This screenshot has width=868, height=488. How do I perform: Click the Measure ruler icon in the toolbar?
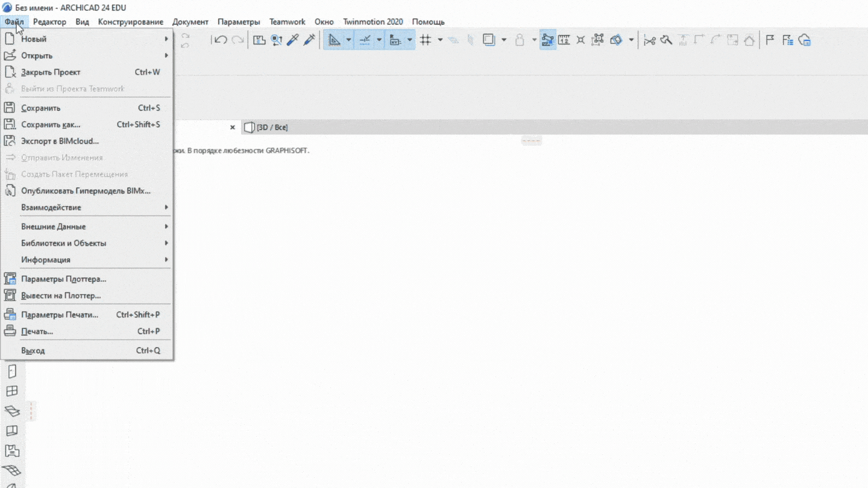click(x=564, y=40)
